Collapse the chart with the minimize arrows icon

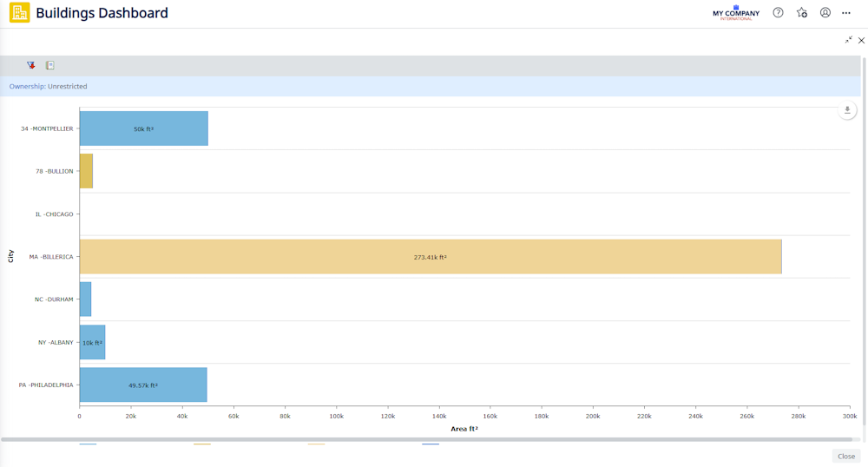coord(849,40)
